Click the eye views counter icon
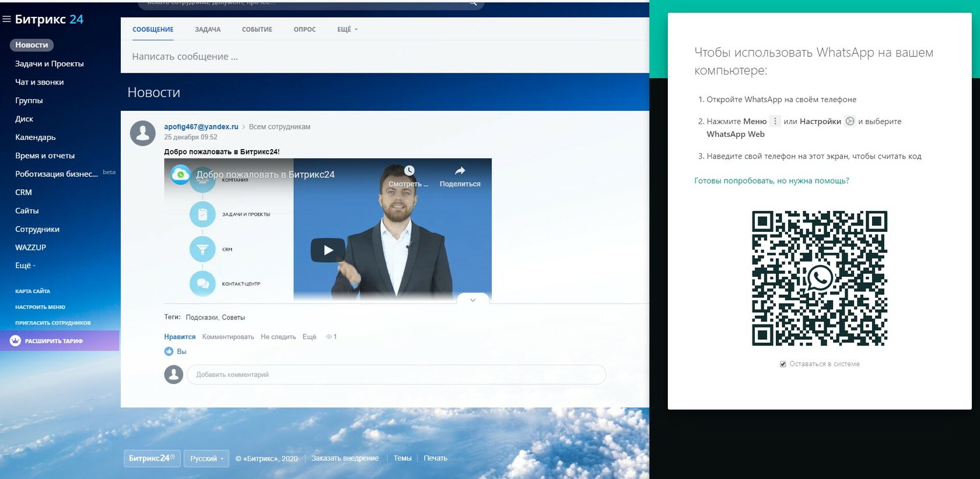 pos(329,337)
